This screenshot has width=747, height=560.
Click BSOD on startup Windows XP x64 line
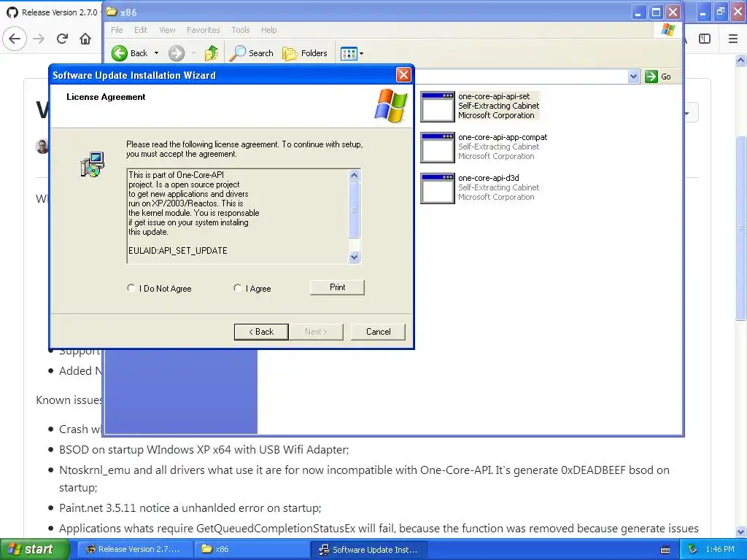pos(204,449)
